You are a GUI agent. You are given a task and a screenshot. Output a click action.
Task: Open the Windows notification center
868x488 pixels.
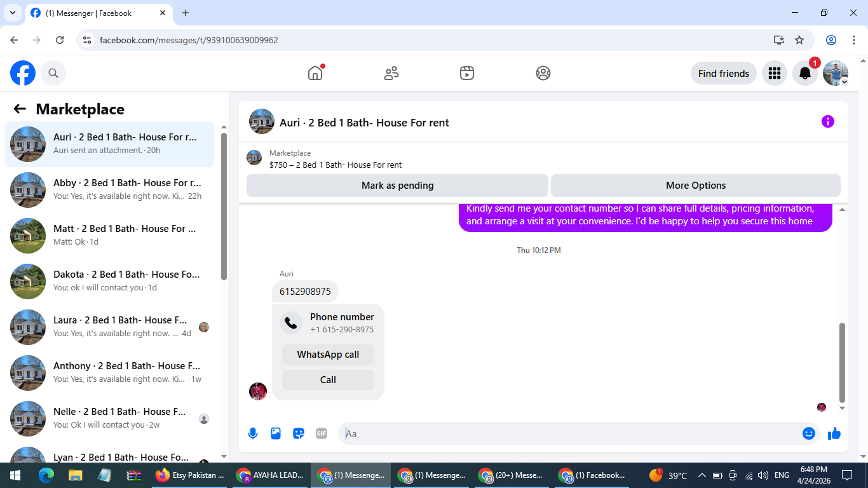pyautogui.click(x=846, y=475)
